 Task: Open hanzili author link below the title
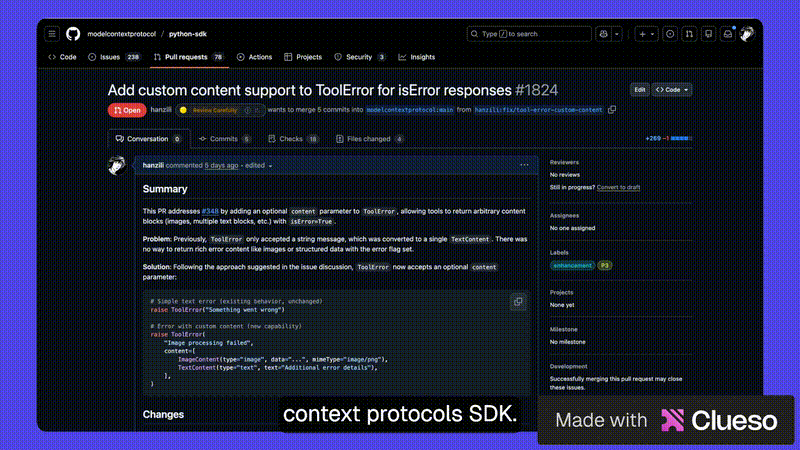[x=161, y=110]
